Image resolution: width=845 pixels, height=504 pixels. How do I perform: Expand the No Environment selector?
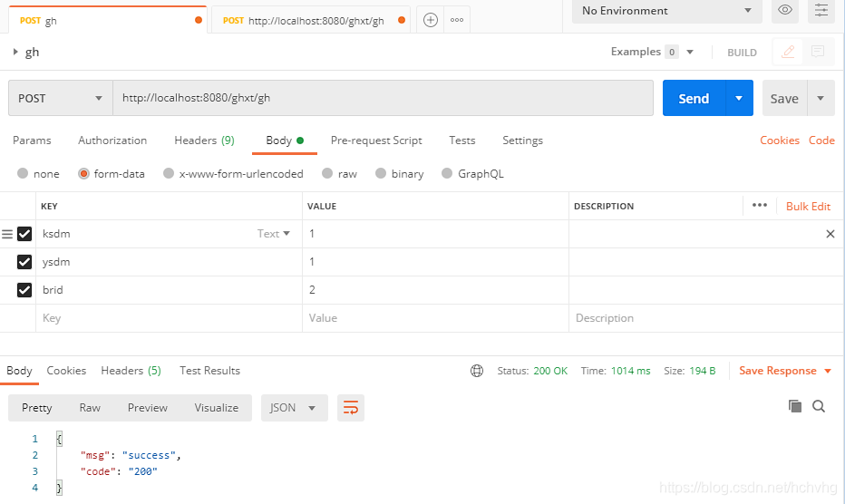click(666, 11)
